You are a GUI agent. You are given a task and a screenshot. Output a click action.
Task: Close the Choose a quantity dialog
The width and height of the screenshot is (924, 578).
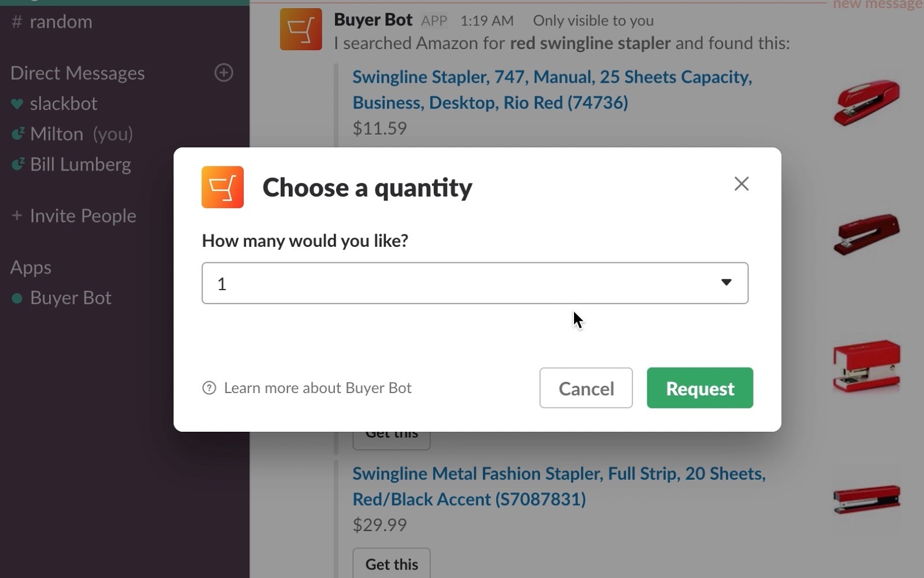742,184
